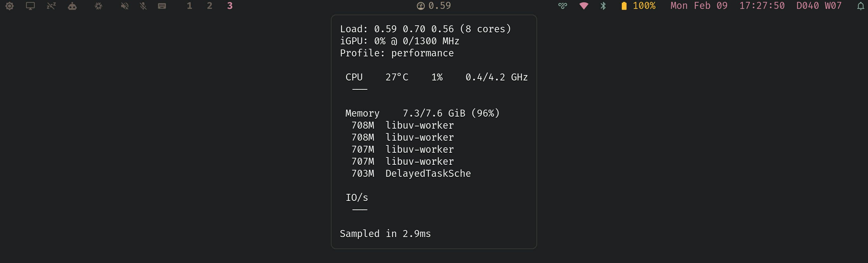
Task: Switch to workspace 1
Action: coord(189,6)
